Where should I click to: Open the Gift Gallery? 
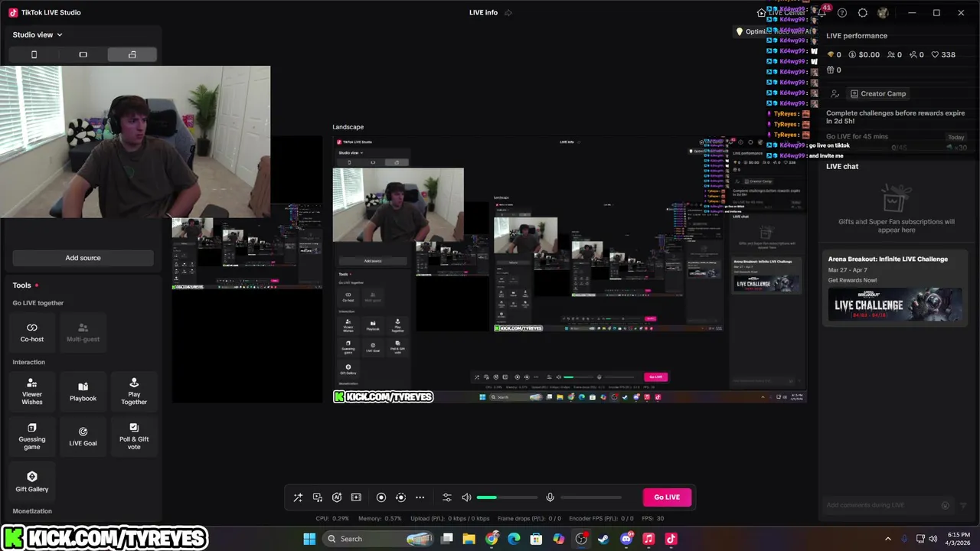(32, 481)
